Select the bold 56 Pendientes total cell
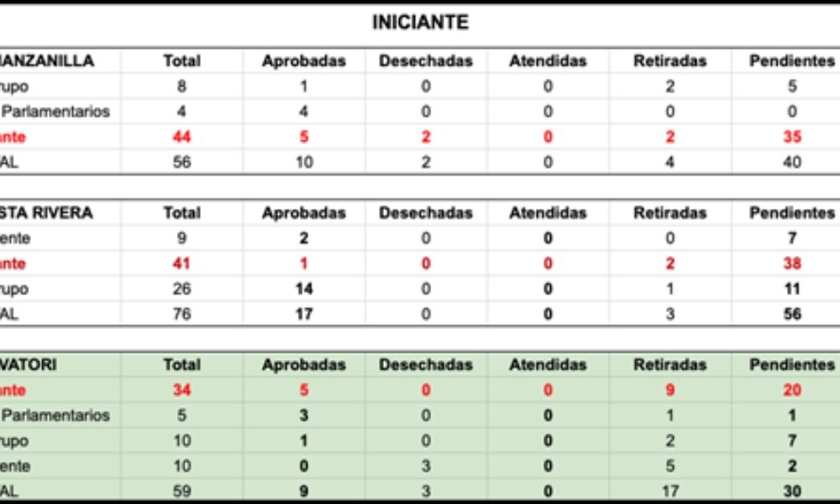The image size is (840, 504). point(792,314)
